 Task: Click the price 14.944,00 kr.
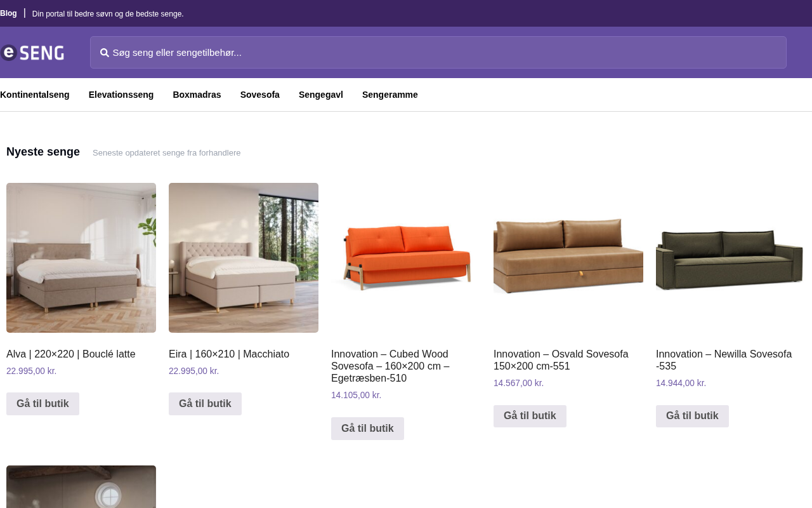(681, 383)
